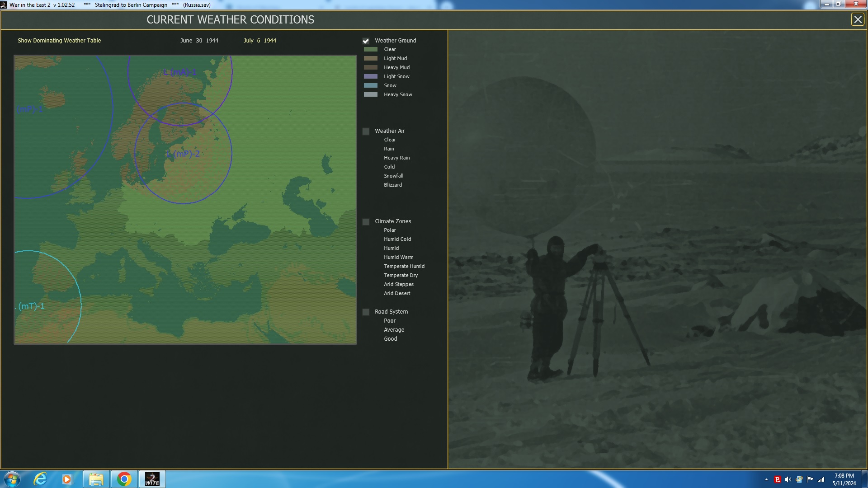Open Windows Media Player from taskbar
Screen dimensions: 868x488
coord(67,479)
